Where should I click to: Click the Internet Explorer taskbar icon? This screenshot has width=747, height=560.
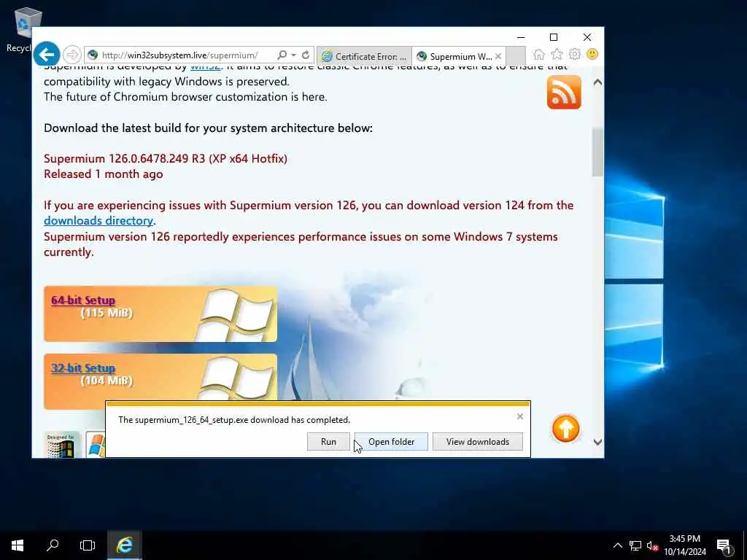[x=124, y=545]
